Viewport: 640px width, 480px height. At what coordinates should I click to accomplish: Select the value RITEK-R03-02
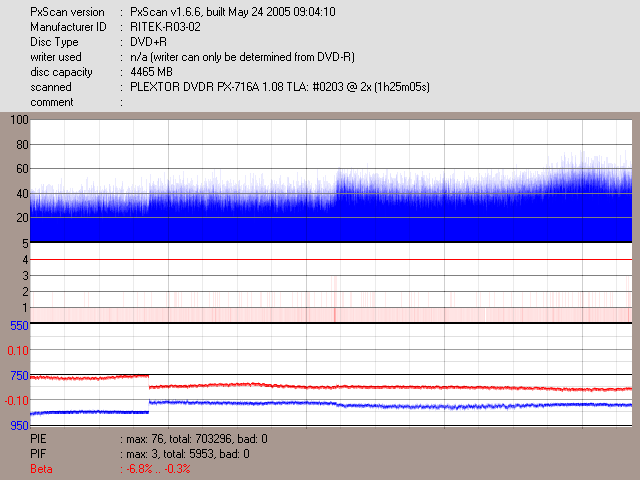click(x=165, y=27)
